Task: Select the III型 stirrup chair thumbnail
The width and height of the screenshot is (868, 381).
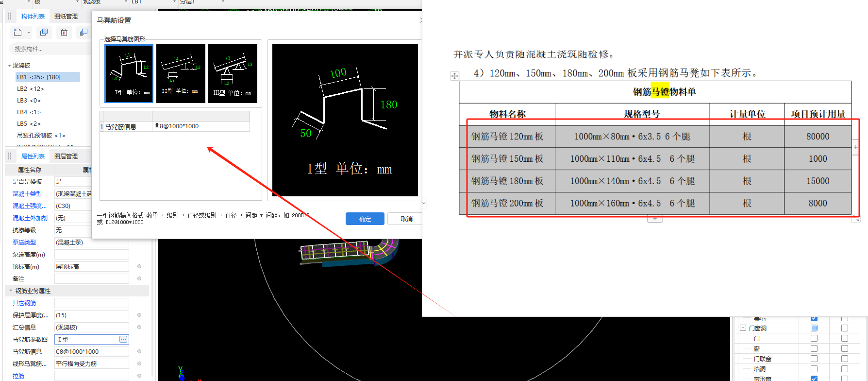Action: (233, 73)
